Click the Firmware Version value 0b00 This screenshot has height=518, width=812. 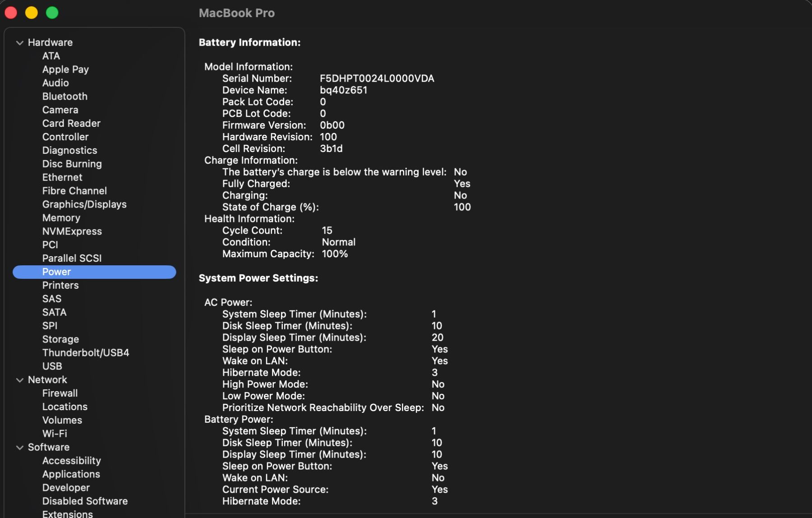[x=332, y=125]
